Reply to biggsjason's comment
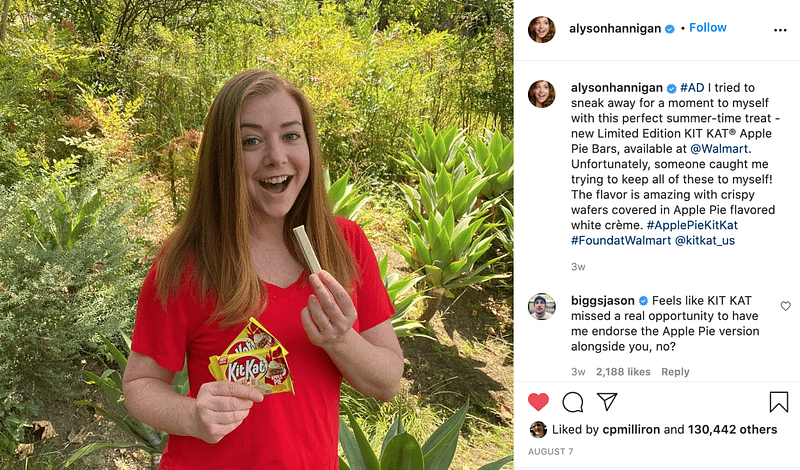Viewport: 800px width, 470px height. pyautogui.click(x=675, y=372)
